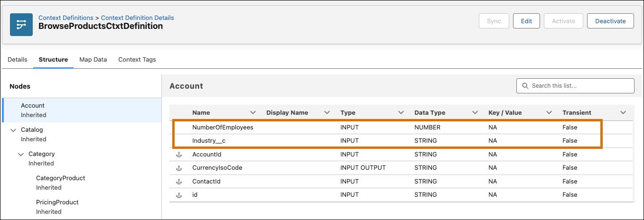Click STRING data type in Industry__c row

pos(426,141)
